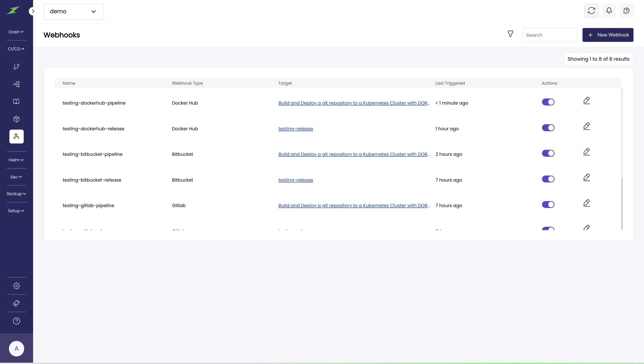Switch off the testing-gitlab-pipeline webhook
The image size is (644, 364).
click(x=548, y=205)
